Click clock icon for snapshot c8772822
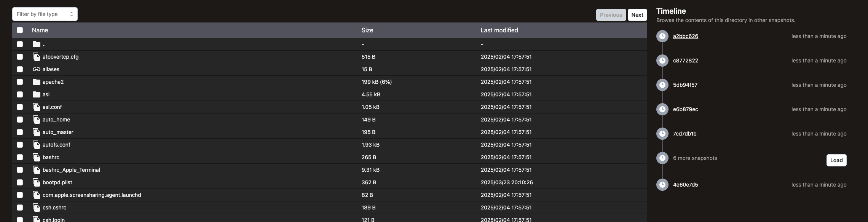This screenshot has width=868, height=222. (662, 61)
